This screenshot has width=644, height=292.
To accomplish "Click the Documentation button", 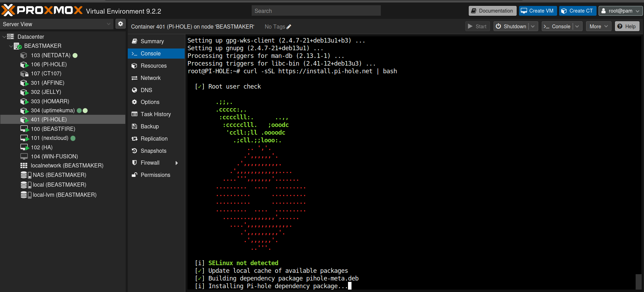I will click(x=493, y=11).
